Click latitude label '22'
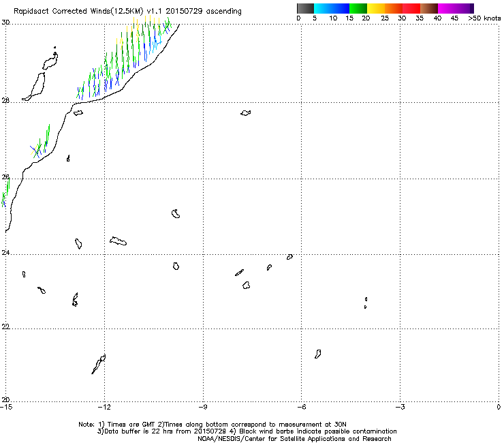504x443 pixels. point(5,327)
